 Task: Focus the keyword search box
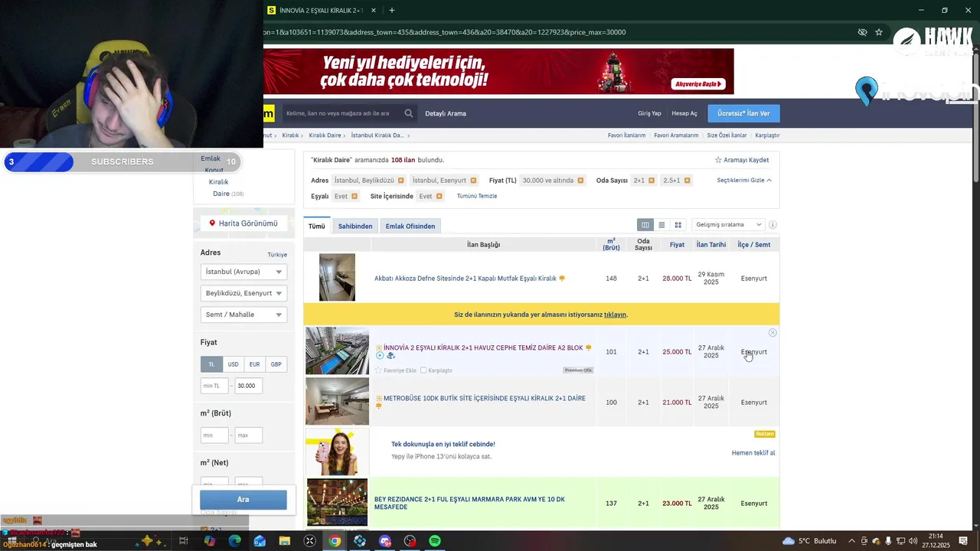coord(341,113)
